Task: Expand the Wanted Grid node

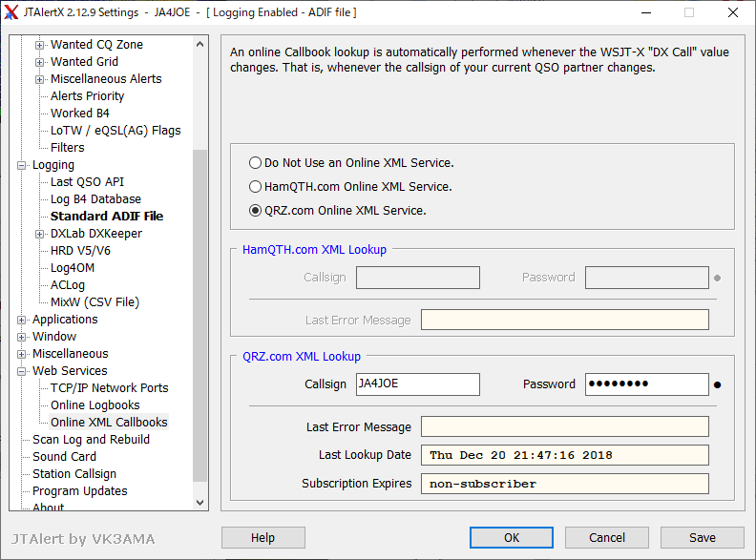Action: pyautogui.click(x=39, y=62)
